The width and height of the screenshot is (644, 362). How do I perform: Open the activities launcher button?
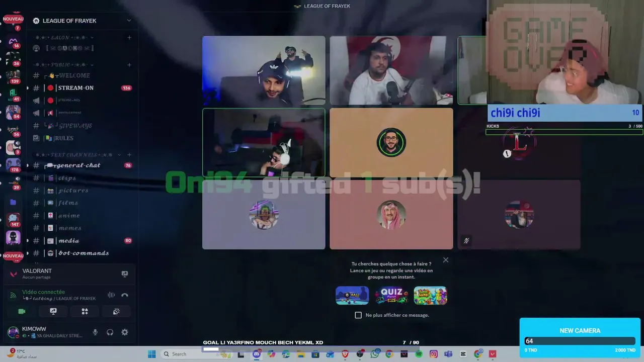point(85,312)
